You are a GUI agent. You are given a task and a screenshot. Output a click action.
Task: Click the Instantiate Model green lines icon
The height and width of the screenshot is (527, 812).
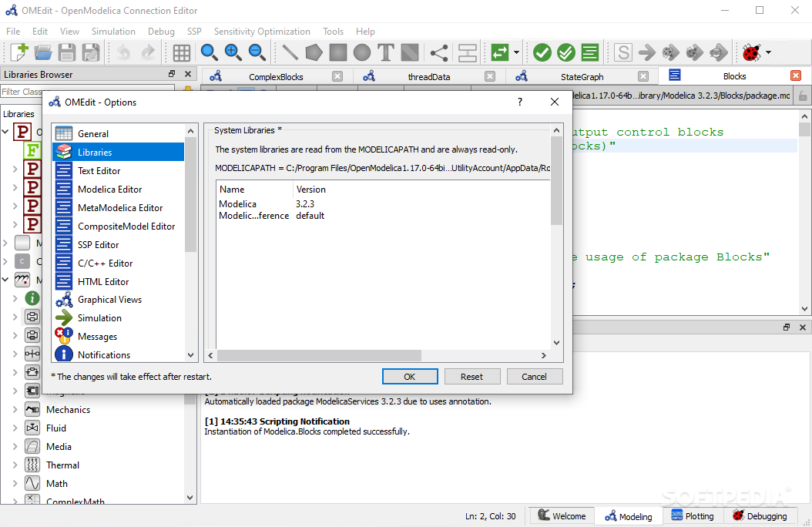590,52
